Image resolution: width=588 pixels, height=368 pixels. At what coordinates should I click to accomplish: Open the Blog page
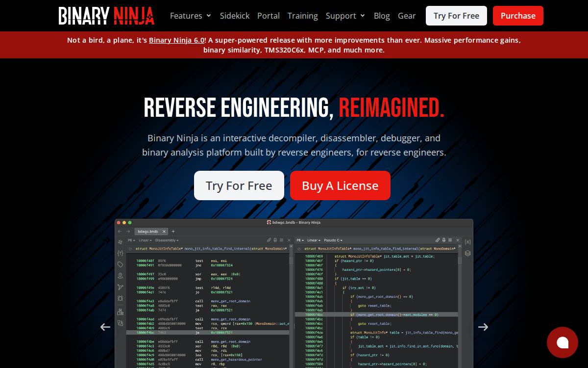(382, 16)
